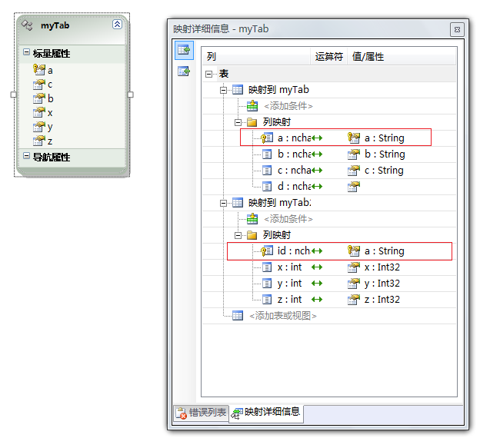The width and height of the screenshot is (490, 448).
Task: Collapse the second 列映射 folder
Action: pos(238,235)
